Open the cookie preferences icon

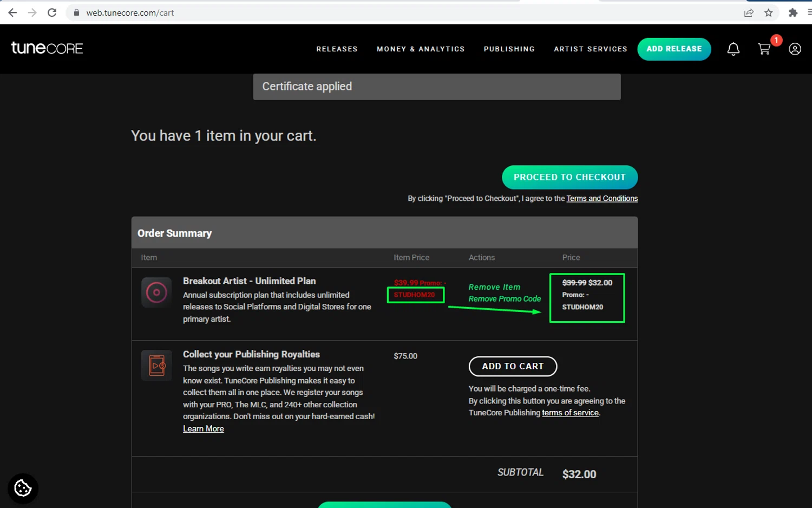pyautogui.click(x=23, y=489)
